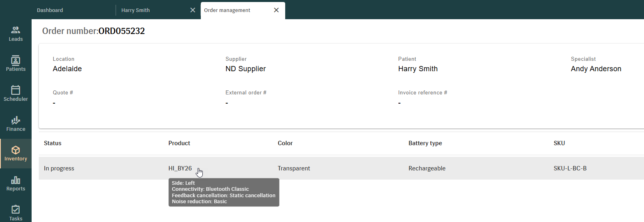Screen dimensions: 644x222
Task: Click patient name Harry Smith
Action: click(x=418, y=69)
